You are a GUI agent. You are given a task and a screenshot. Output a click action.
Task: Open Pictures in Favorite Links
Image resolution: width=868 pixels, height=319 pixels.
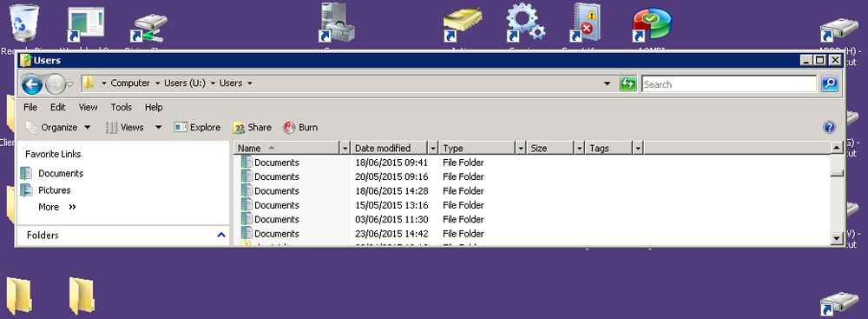46,190
